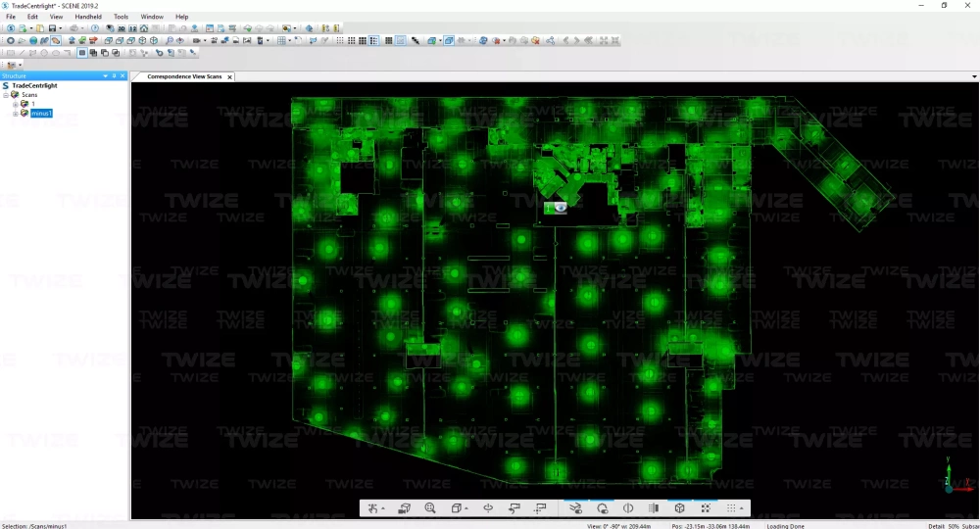This screenshot has height=529, width=980.
Task: Click the flag with back arrow icon
Action: pyautogui.click(x=514, y=508)
